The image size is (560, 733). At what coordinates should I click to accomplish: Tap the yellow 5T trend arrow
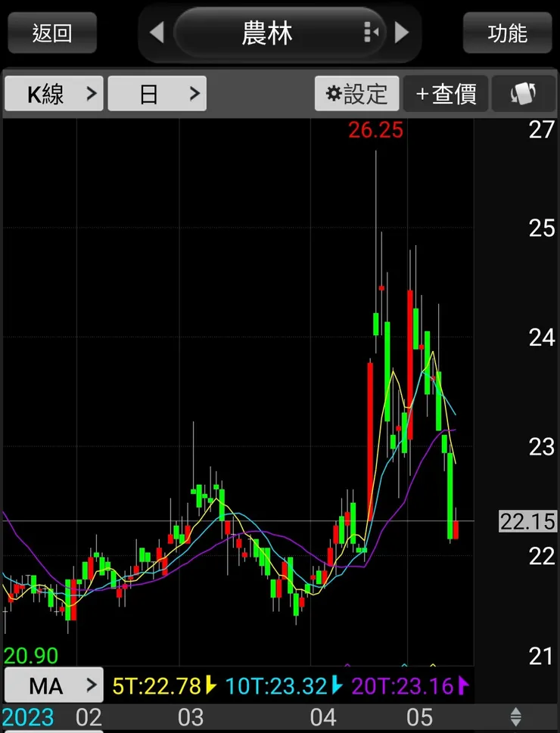pyautogui.click(x=211, y=685)
